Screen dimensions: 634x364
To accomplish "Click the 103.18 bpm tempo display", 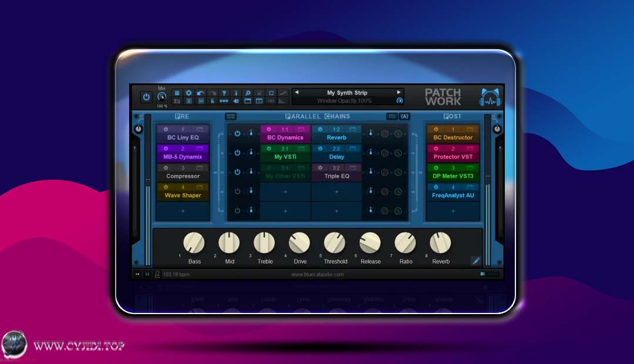I will [x=176, y=274].
